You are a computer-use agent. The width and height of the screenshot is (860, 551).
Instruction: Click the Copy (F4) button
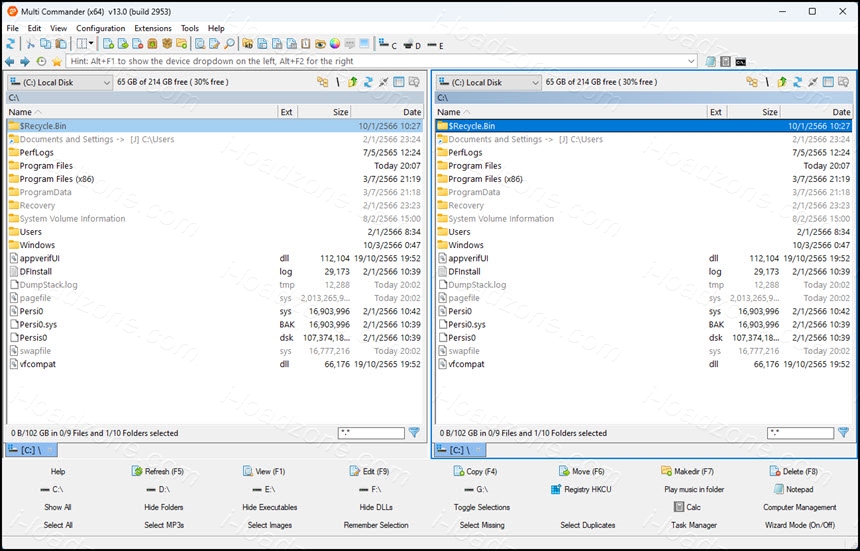coord(475,471)
